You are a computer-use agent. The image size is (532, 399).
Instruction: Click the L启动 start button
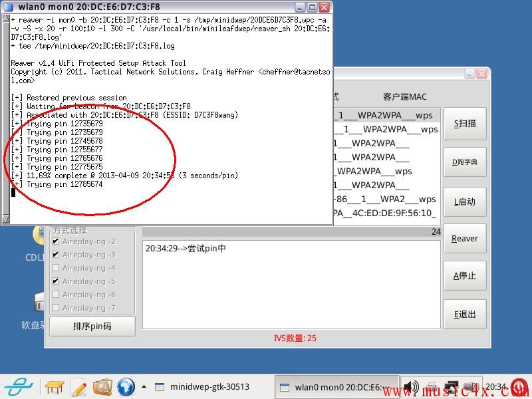coord(465,202)
